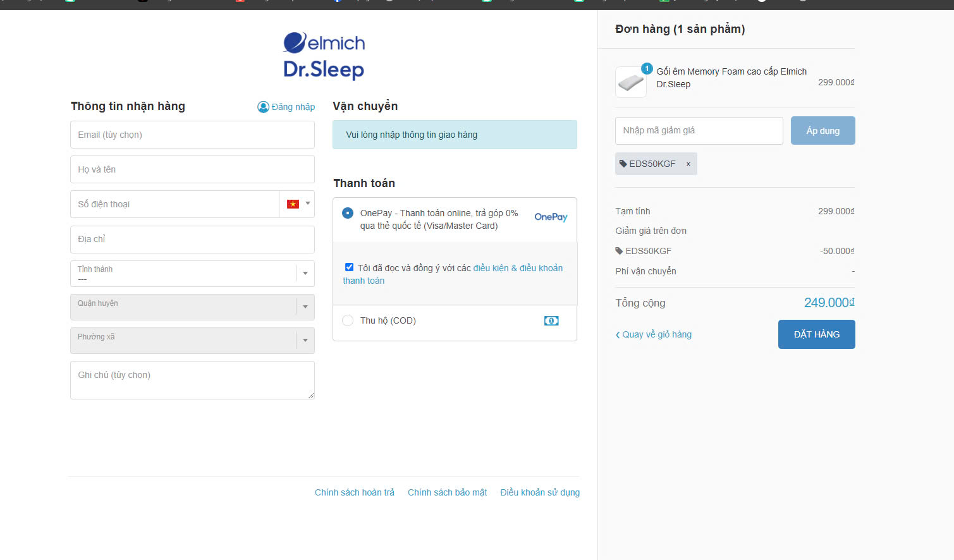Screen dimensions: 954x560
Task: Open the Quận huyện district dropdown
Action: [x=192, y=307]
